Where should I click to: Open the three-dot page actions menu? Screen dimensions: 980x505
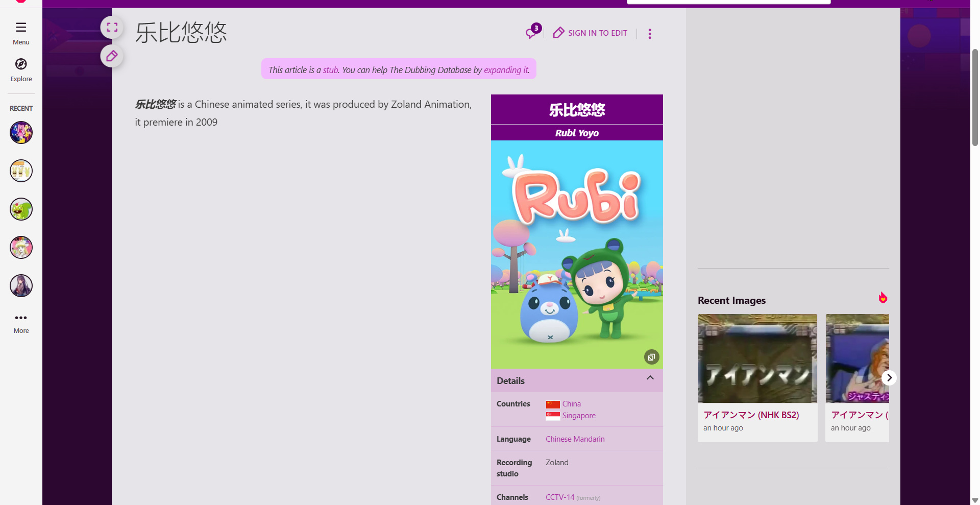[x=650, y=34]
